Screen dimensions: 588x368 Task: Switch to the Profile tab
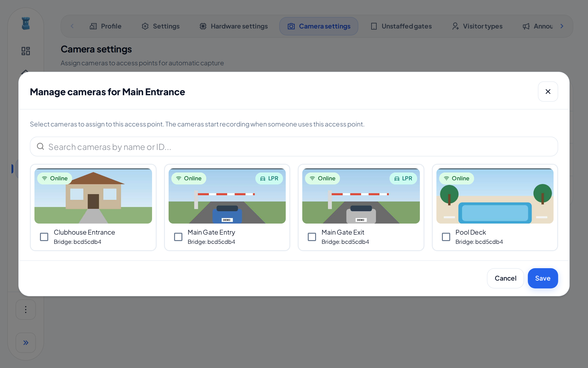tap(105, 26)
